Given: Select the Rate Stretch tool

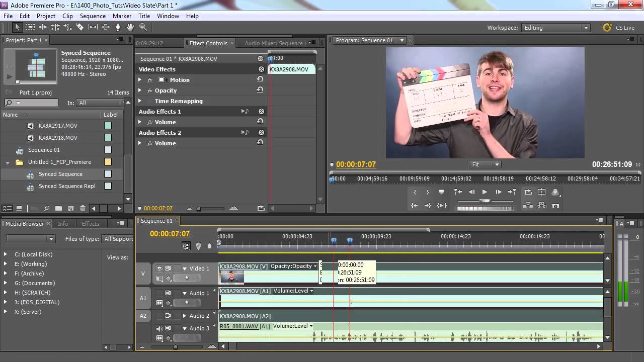Looking at the screenshot, I should pyautogui.click(x=68, y=27).
